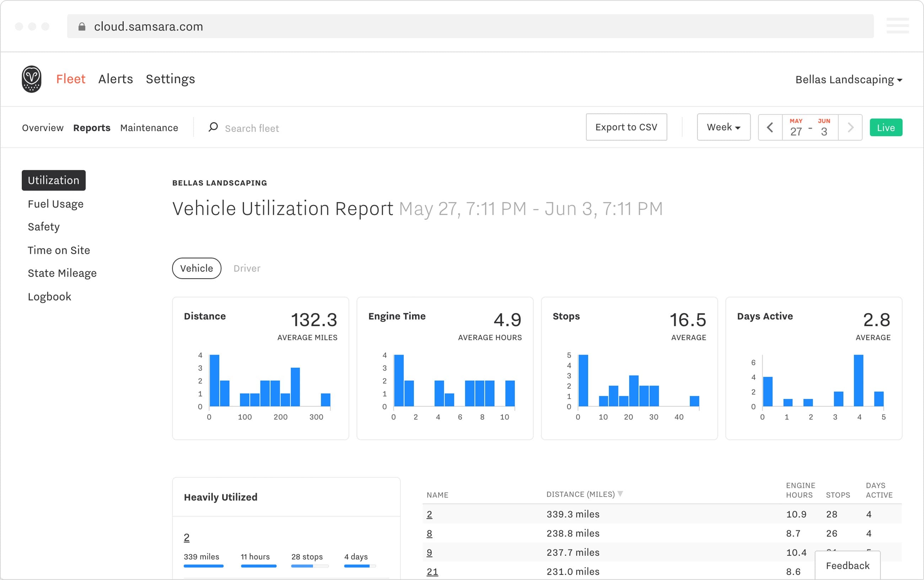Click the May 27 - Jun 3 date range
The height and width of the screenshot is (580, 924).
810,127
